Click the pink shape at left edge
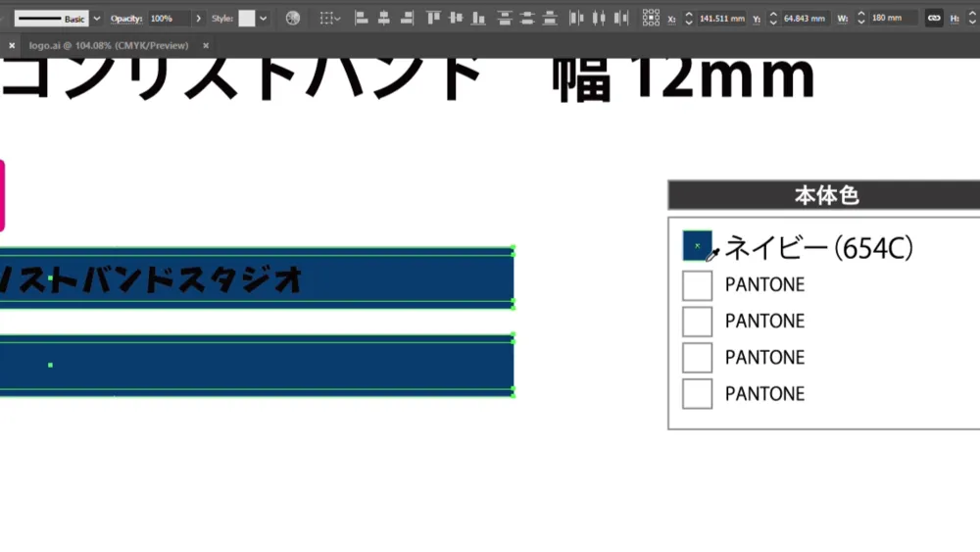 (x=2, y=196)
